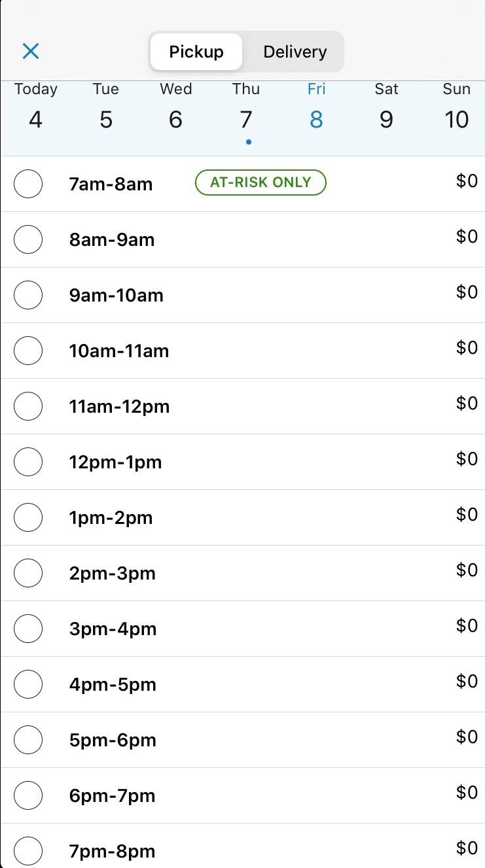The width and height of the screenshot is (485, 868).
Task: Pick the 9am-10am slot radio button
Action: [x=28, y=295]
